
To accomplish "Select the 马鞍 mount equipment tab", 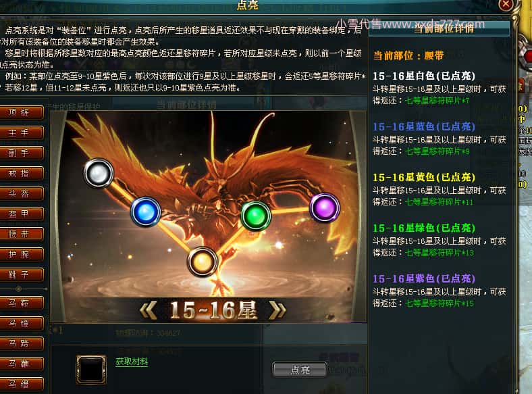I will [22, 303].
